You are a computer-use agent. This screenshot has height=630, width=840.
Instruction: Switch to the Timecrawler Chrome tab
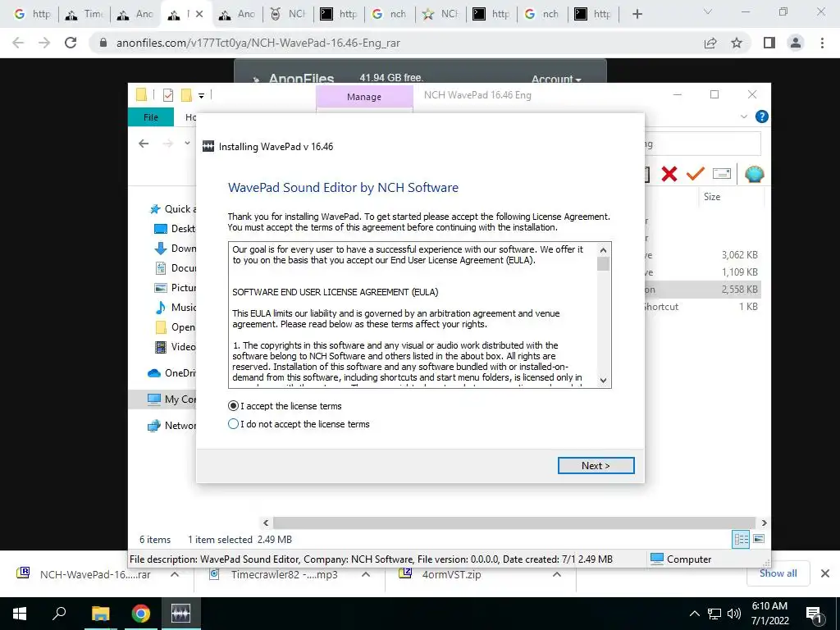click(84, 14)
